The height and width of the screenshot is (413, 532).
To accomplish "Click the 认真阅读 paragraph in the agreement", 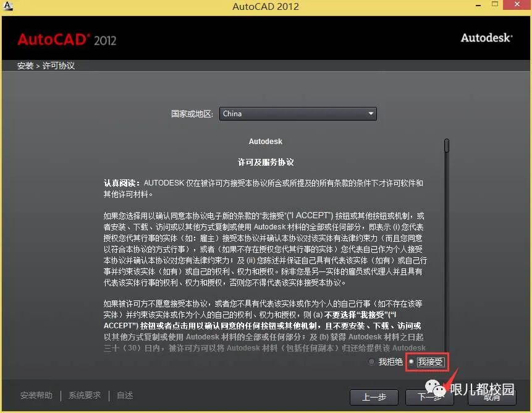I will 263,189.
